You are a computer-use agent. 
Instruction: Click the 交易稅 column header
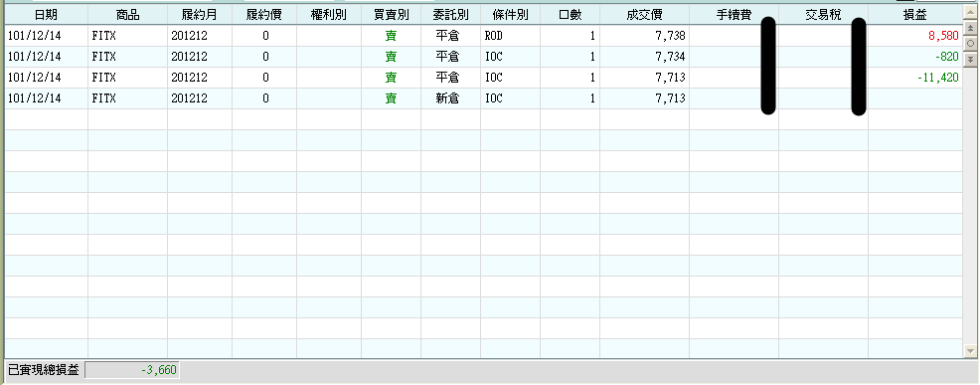pyautogui.click(x=823, y=14)
